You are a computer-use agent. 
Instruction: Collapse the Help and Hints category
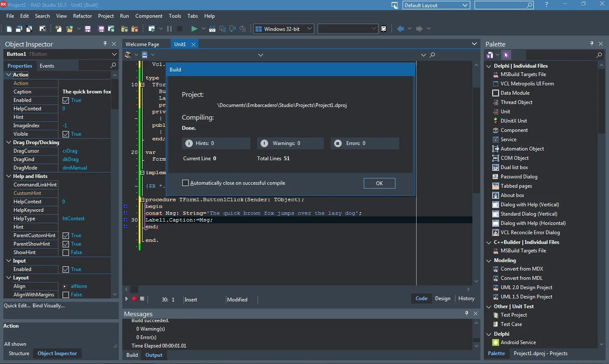click(x=8, y=176)
